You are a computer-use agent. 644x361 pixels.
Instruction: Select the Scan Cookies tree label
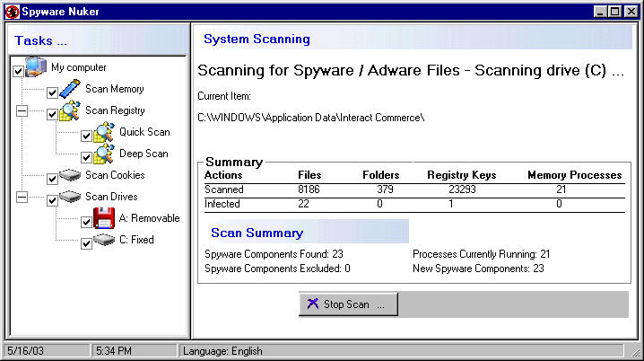115,175
